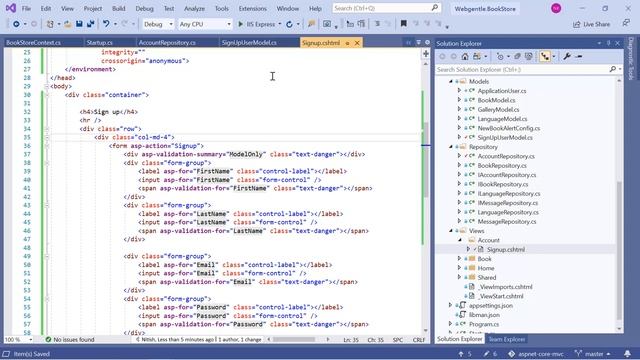Click the Save icon in toolbar
Viewport: 640px width, 360px height.
tap(79, 24)
